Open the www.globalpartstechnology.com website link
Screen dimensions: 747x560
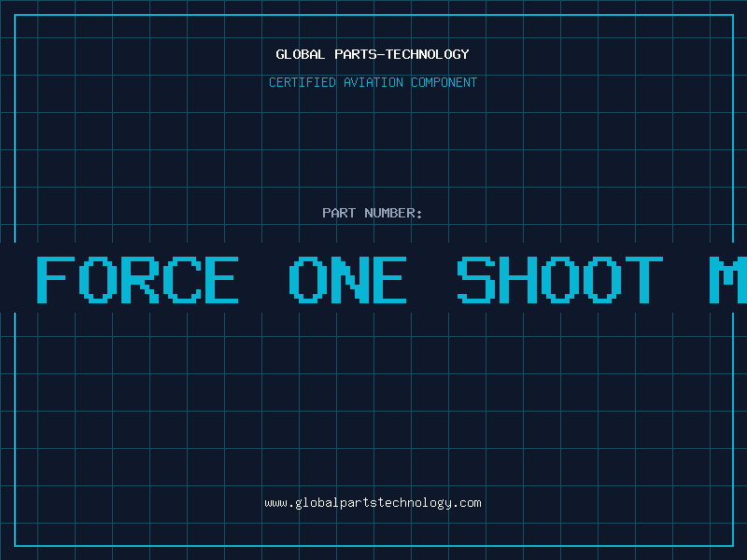[373, 503]
